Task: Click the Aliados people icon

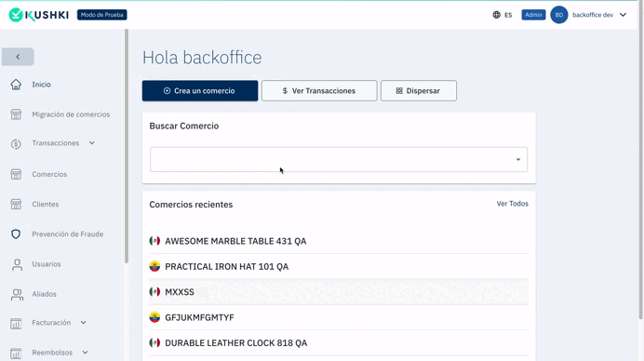Action: (17, 294)
